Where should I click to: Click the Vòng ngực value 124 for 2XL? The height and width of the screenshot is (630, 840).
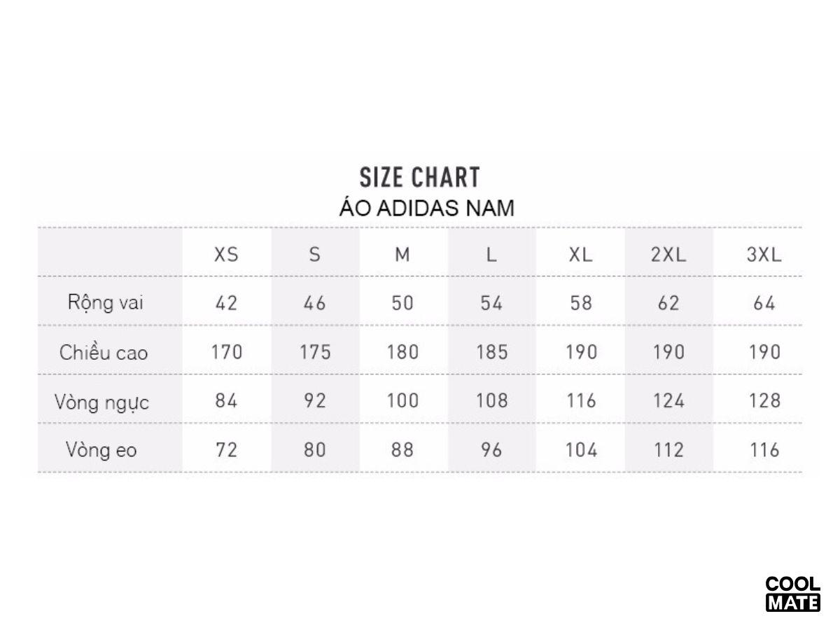tap(668, 400)
